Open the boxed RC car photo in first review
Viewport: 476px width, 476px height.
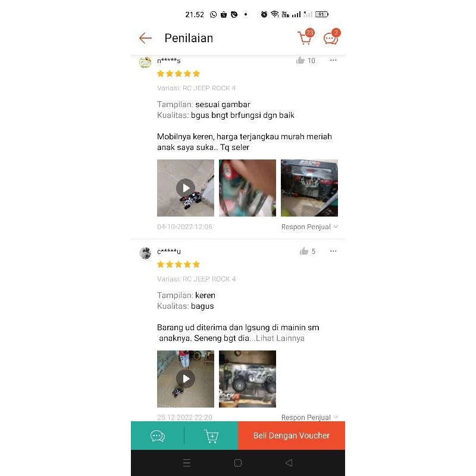(x=309, y=188)
